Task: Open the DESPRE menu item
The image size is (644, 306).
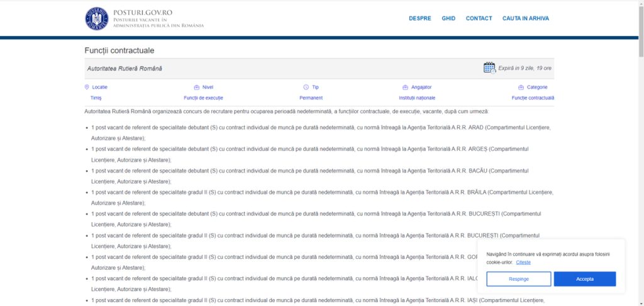Action: pos(419,18)
